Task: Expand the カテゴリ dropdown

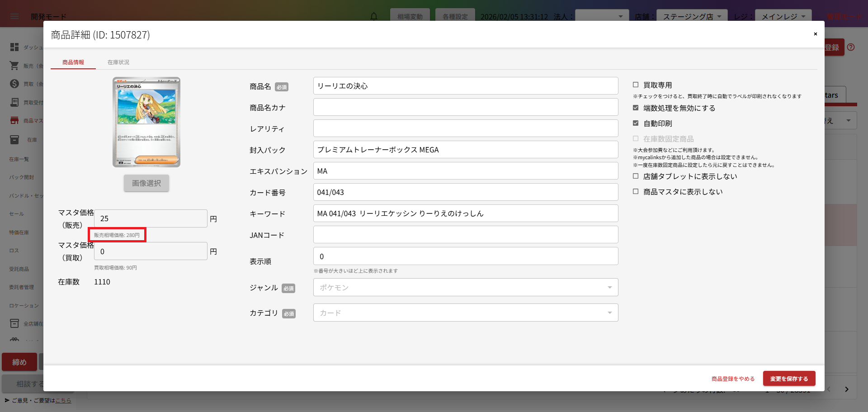Action: click(465, 313)
